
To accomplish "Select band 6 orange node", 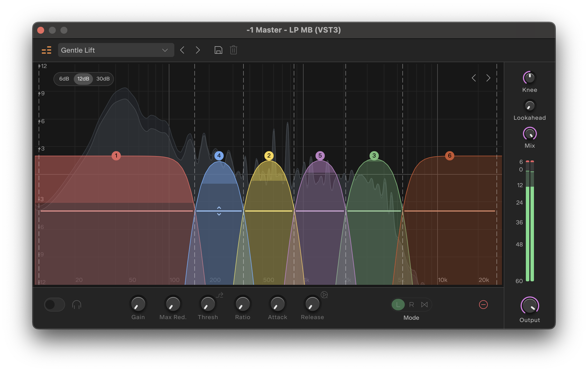I will [x=450, y=155].
